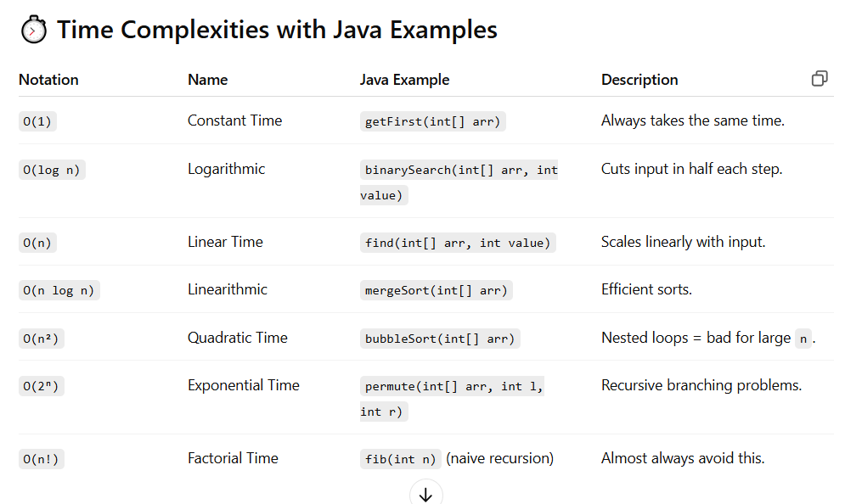Screen dimensions: 845x504
Task: Select the fib(int n) code chip
Action: [x=400, y=458]
